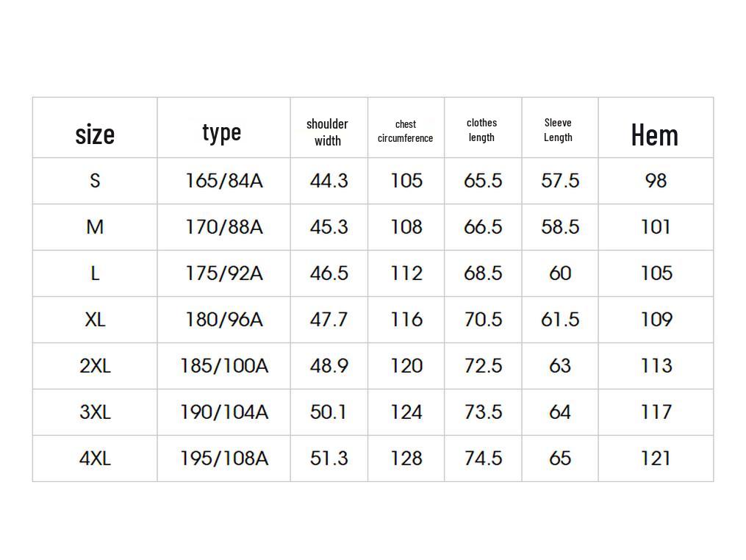The image size is (746, 560).
Task: Select the 61.5 sleeve length value
Action: [560, 320]
